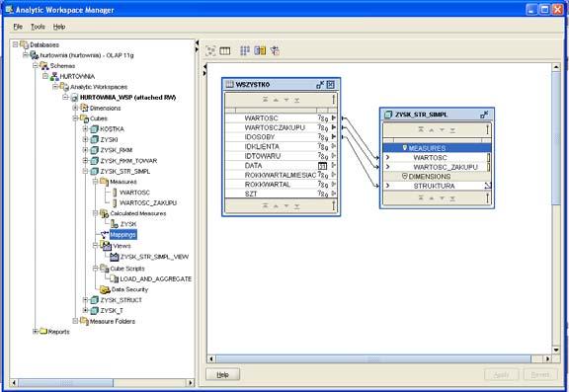This screenshot has width=569, height=392.
Task: Expand the ZYSK_T cube node
Action: click(x=85, y=310)
